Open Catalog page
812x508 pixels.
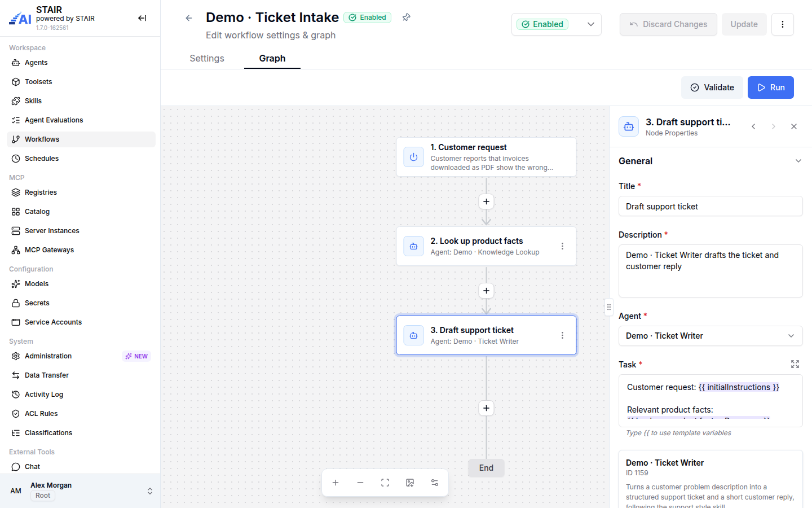tap(81, 212)
